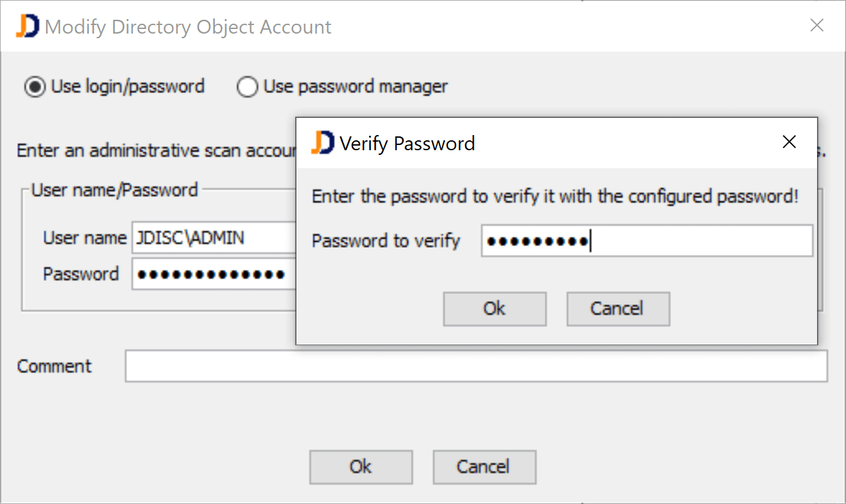Close the Modify Directory Object Account window
The height and width of the screenshot is (504, 846).
(x=816, y=26)
